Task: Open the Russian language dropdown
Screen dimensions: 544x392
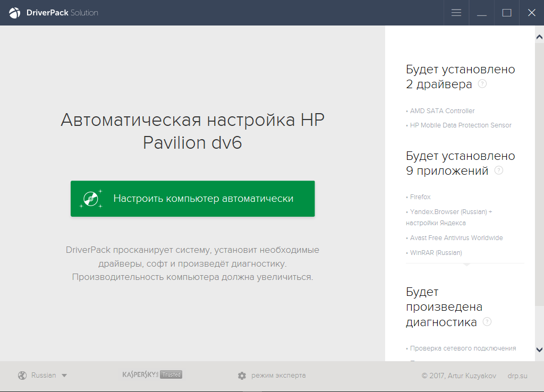Action: click(x=42, y=376)
